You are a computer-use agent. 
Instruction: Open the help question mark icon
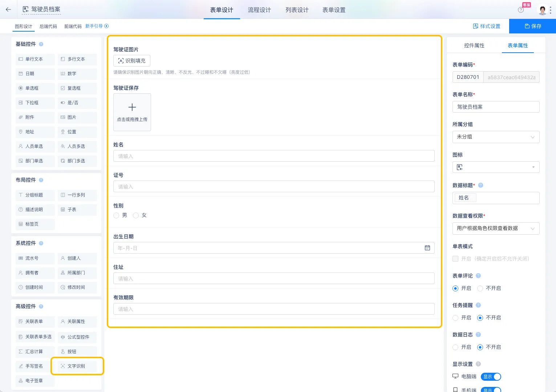521,10
